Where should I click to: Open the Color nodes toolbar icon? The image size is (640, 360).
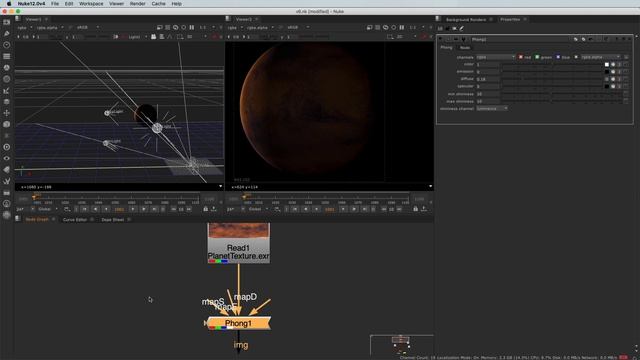point(7,68)
